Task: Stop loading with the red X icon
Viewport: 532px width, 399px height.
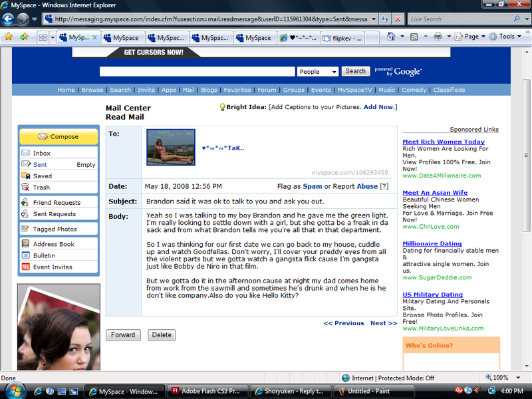Action: pos(398,19)
